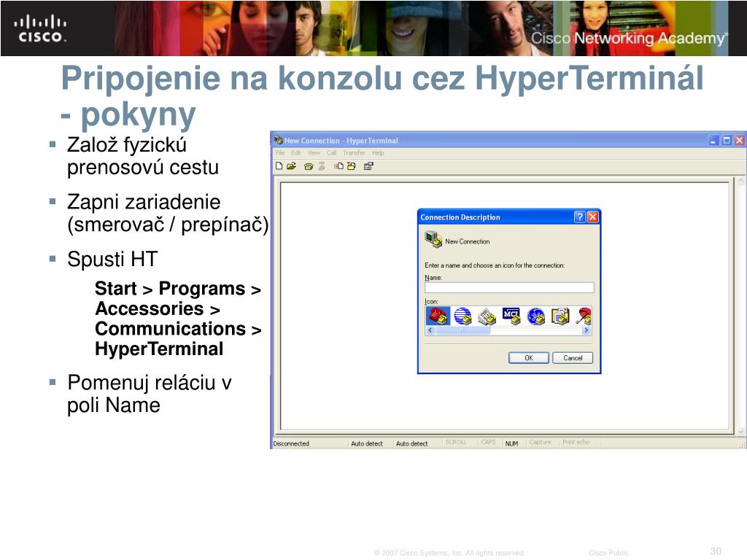This screenshot has height=560, width=747.
Task: Open the Transfer menu
Action: point(354,153)
